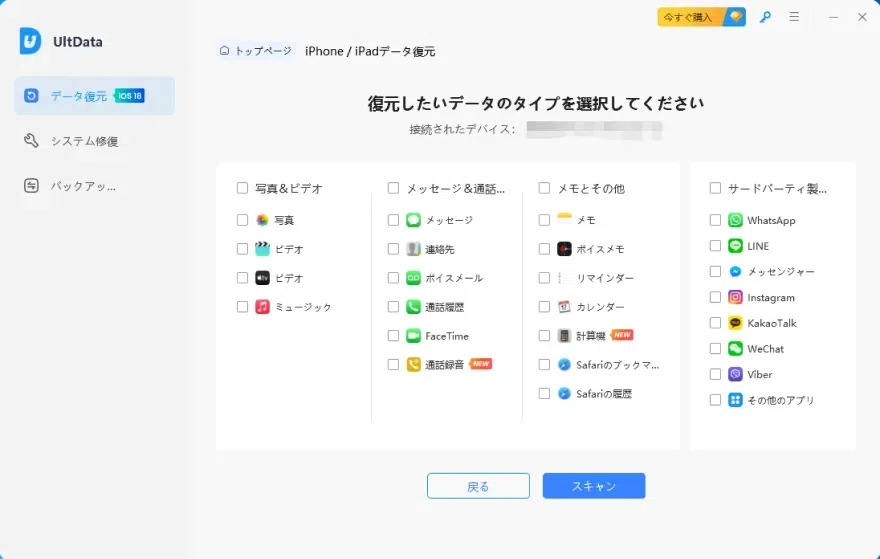880x559 pixels.
Task: Click the 'FaceTime' label
Action: 447,336
